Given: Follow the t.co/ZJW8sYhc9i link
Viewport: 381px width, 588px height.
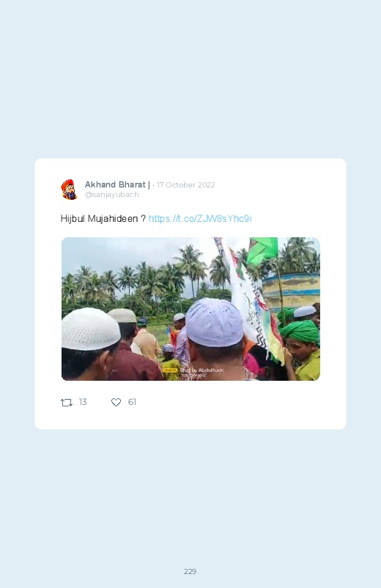Looking at the screenshot, I should tap(200, 219).
